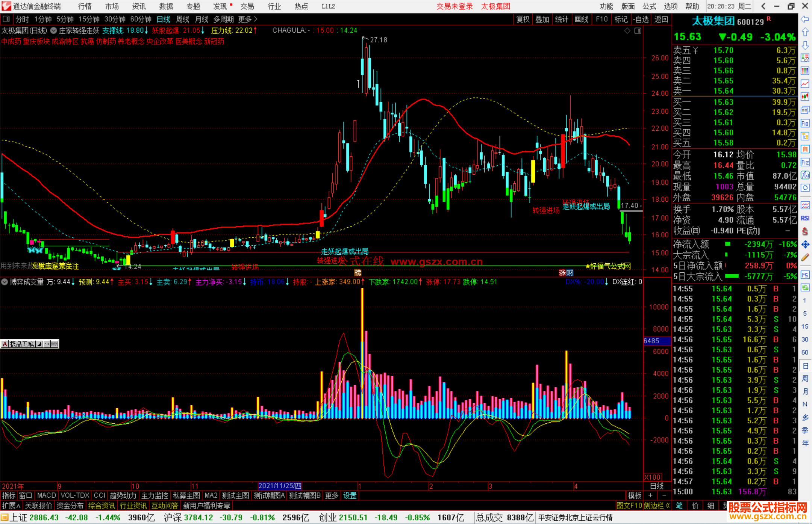Click the RSI indicator sidebar icon
This screenshot has width=812, height=524.
tap(805, 218)
